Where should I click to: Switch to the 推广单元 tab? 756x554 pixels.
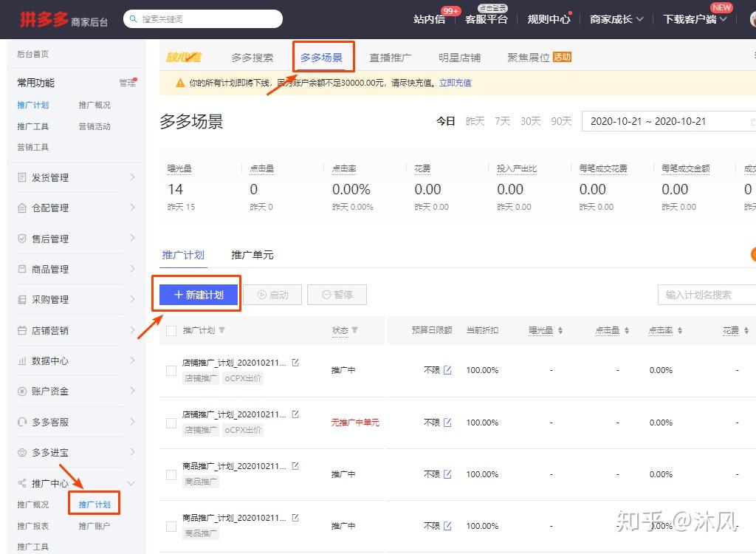coord(252,255)
